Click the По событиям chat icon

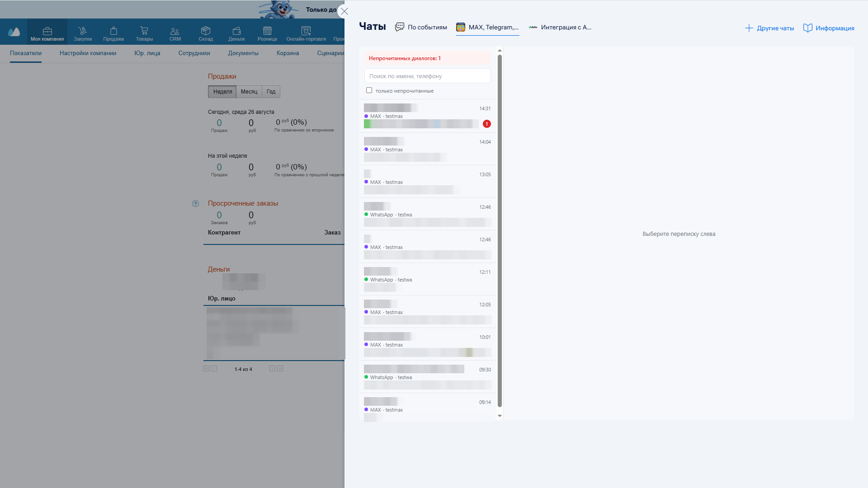tap(400, 27)
